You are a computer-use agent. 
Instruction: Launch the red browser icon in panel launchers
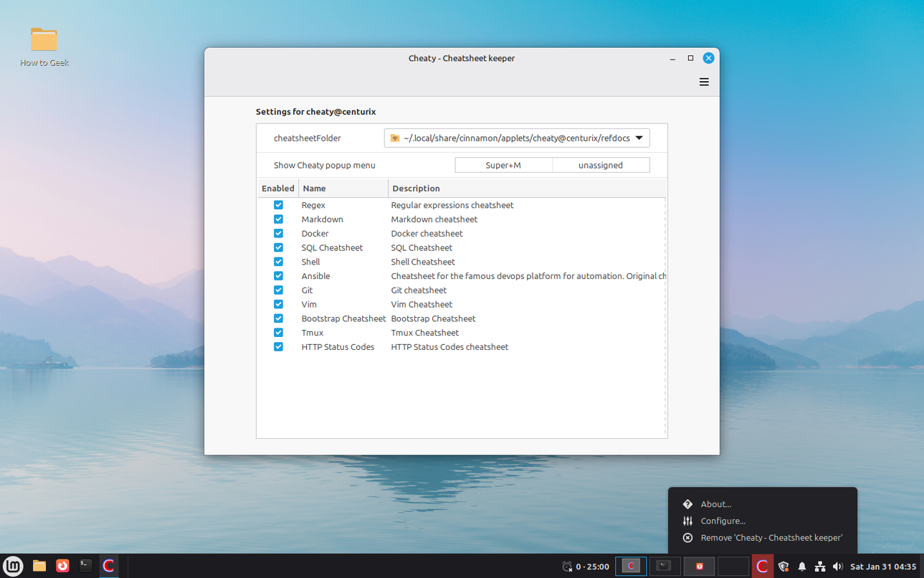[x=62, y=566]
